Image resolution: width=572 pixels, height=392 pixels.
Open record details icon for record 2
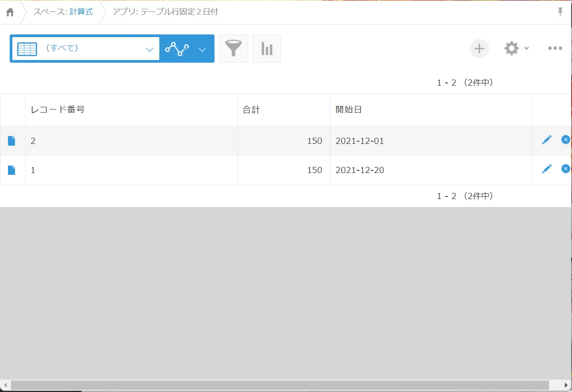[11, 141]
